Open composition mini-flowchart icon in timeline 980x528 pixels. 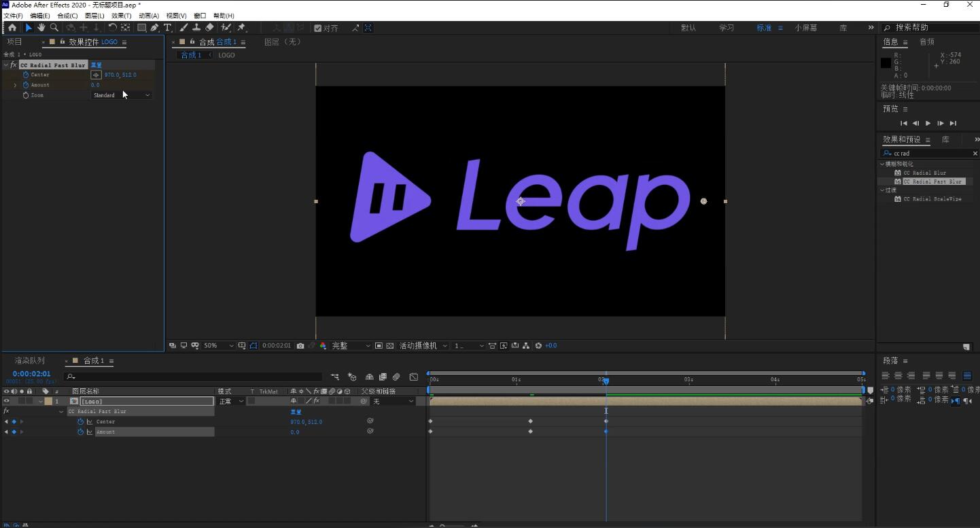coord(335,376)
